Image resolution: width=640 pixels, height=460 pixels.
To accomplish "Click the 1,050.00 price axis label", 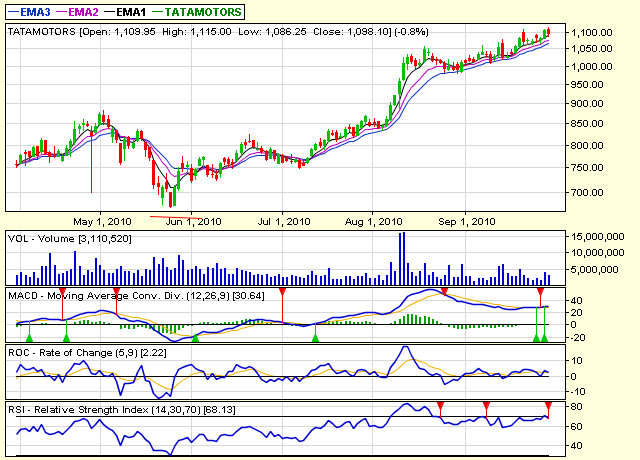I will point(591,49).
